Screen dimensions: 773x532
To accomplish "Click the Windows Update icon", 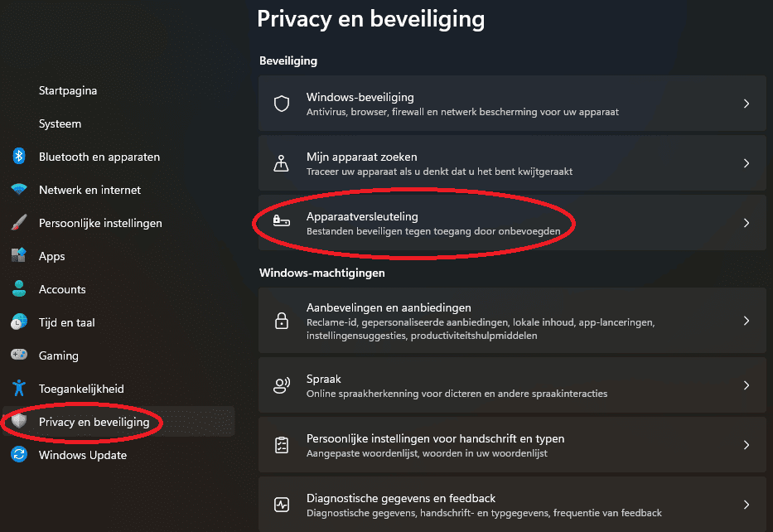I will [19, 455].
